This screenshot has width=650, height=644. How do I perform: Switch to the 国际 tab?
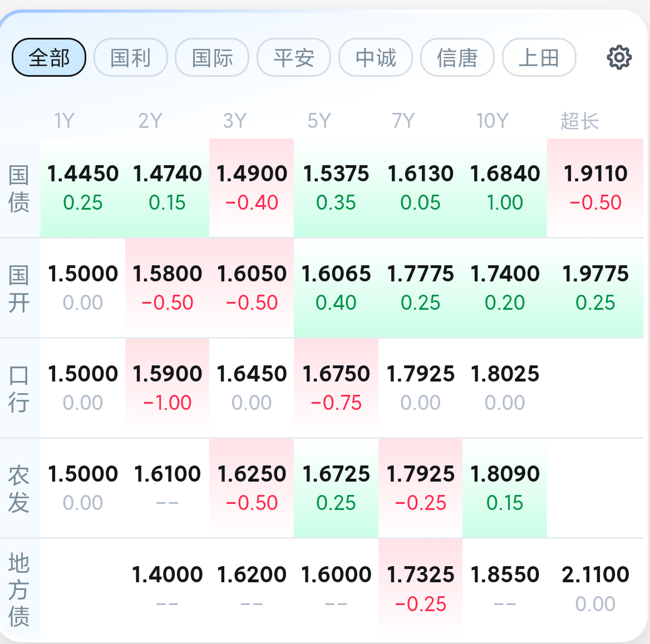tap(212, 57)
